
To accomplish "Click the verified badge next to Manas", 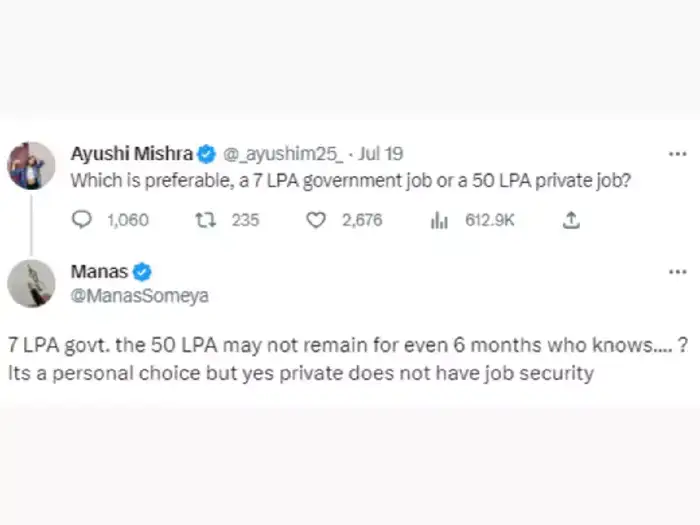I will tap(143, 272).
